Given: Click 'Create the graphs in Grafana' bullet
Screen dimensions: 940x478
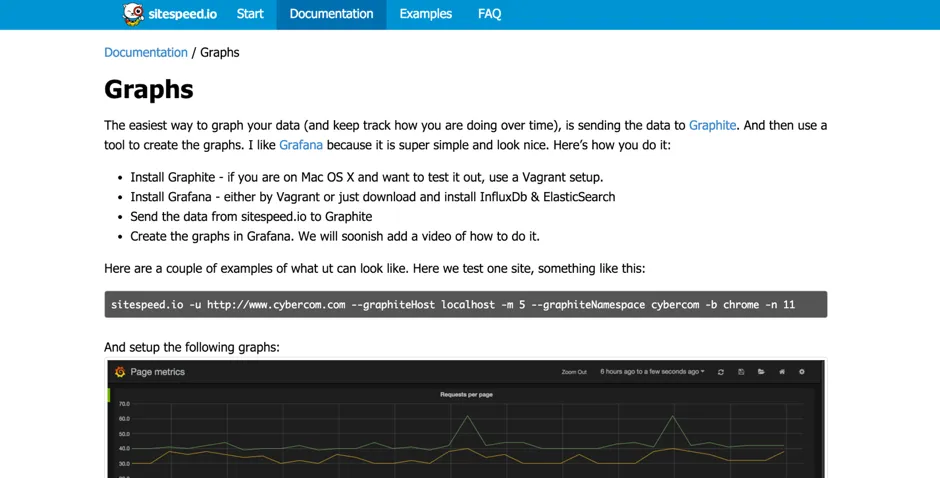Looking at the screenshot, I should click(335, 236).
